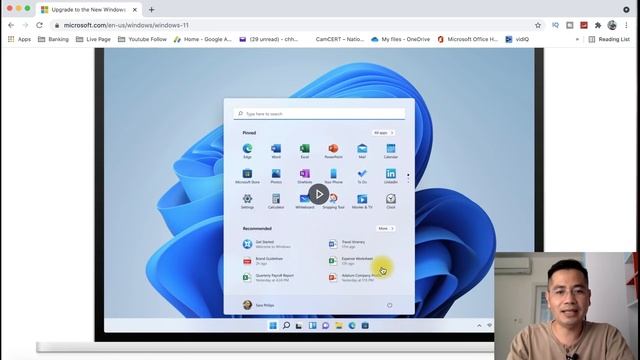
Task: Open the Live Page bookmarks folder
Action: [93, 39]
